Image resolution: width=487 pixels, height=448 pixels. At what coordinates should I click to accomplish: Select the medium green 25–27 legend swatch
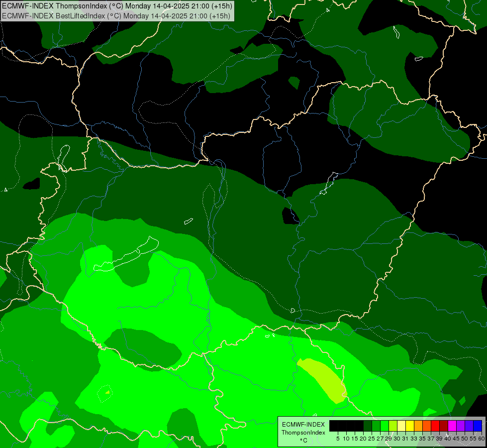[376, 426]
